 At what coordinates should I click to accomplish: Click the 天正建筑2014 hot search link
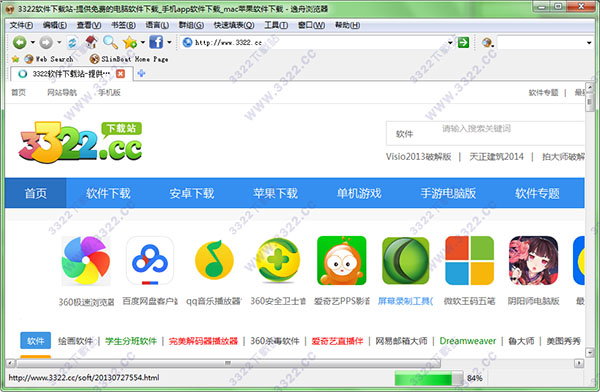click(496, 157)
